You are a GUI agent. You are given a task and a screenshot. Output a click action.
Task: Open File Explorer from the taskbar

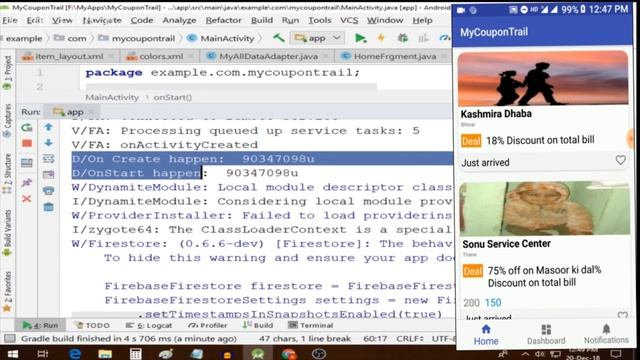tap(105, 353)
